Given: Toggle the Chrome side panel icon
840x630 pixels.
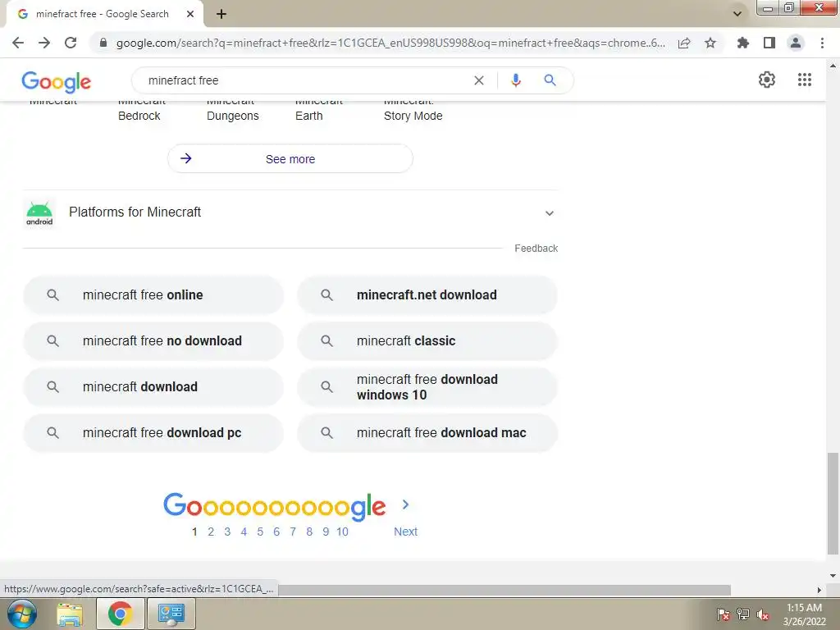Looking at the screenshot, I should pyautogui.click(x=769, y=43).
